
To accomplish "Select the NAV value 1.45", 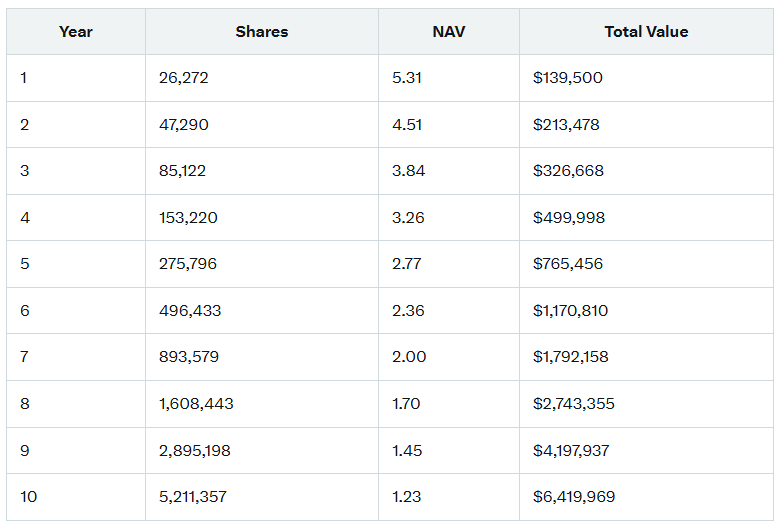I will coord(407,450).
